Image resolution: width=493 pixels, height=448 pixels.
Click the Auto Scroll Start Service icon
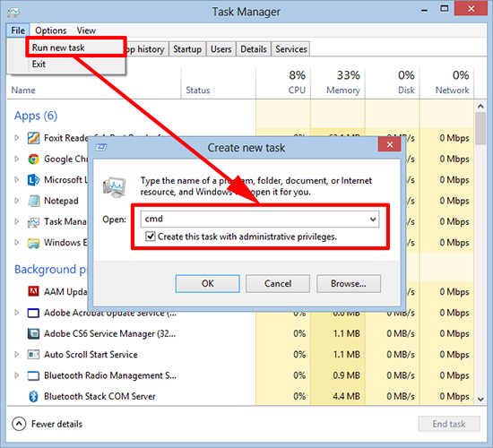(33, 355)
